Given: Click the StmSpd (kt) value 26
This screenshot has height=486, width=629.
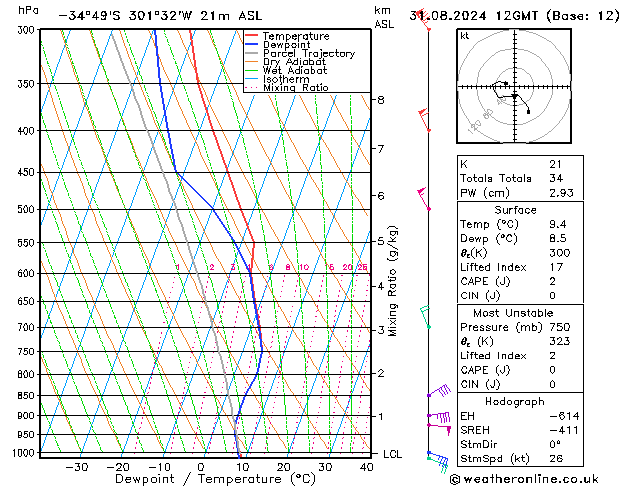Looking at the screenshot, I should pyautogui.click(x=556, y=458).
